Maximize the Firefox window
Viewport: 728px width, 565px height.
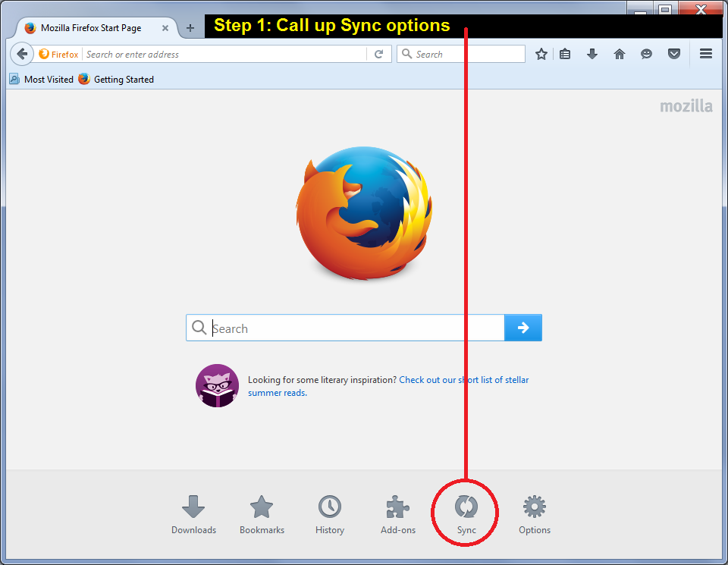click(x=665, y=8)
